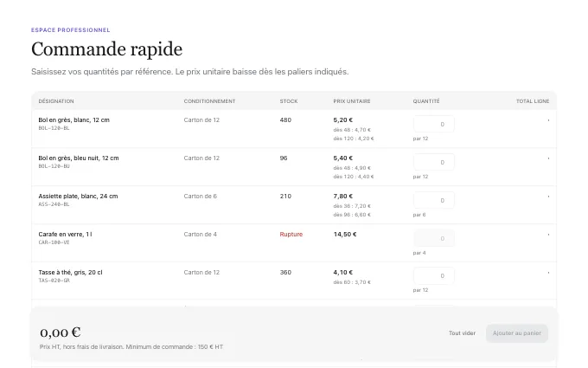This screenshot has height=368, width=588.
Task: Click the order total 0,00 €
Action: (x=61, y=332)
